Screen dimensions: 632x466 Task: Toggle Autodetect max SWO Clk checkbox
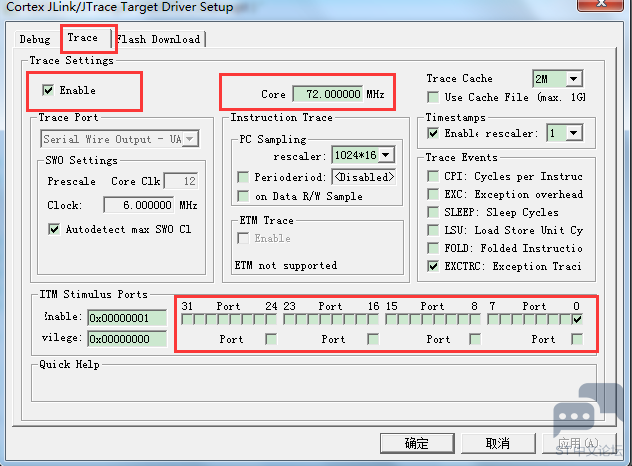pyautogui.click(x=54, y=229)
